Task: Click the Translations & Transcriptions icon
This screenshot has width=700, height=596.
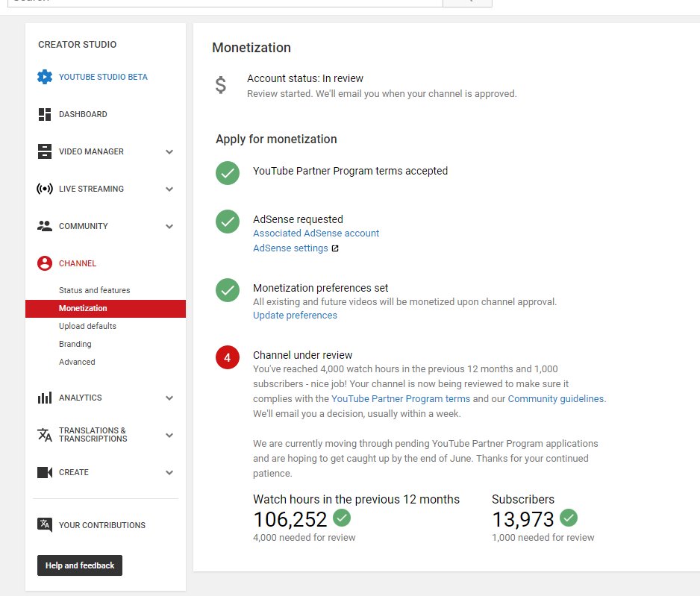Action: pyautogui.click(x=45, y=435)
